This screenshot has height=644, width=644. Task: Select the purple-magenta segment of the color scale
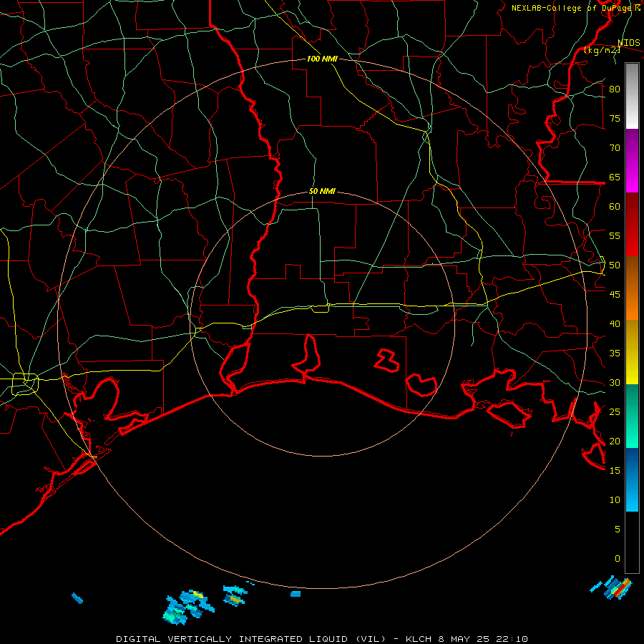pos(632,160)
